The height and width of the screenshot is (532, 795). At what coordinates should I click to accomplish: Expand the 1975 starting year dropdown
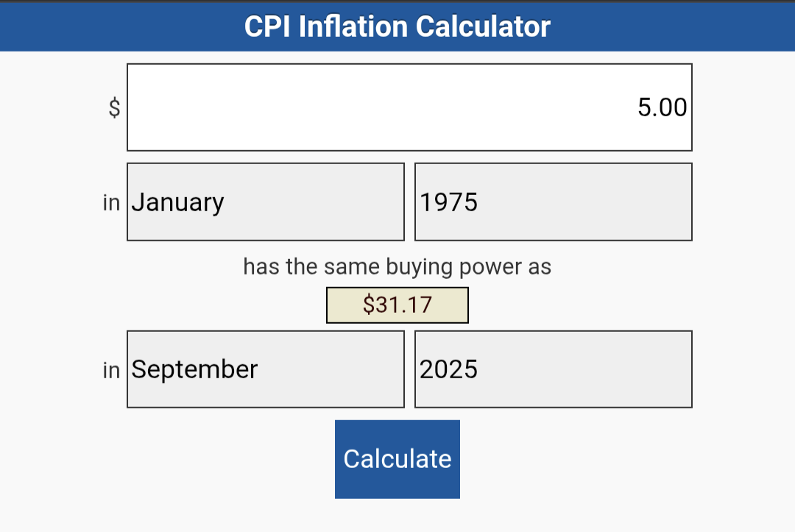pos(553,202)
